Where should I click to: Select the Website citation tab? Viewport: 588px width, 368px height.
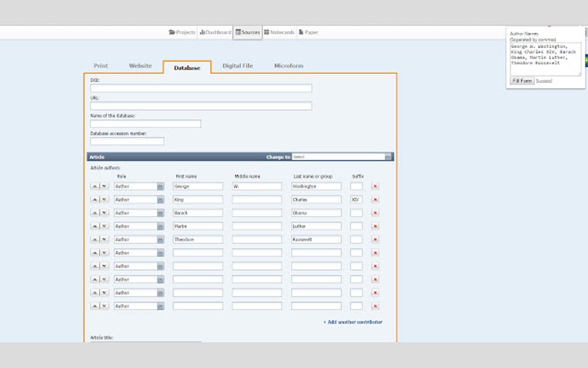coord(140,66)
